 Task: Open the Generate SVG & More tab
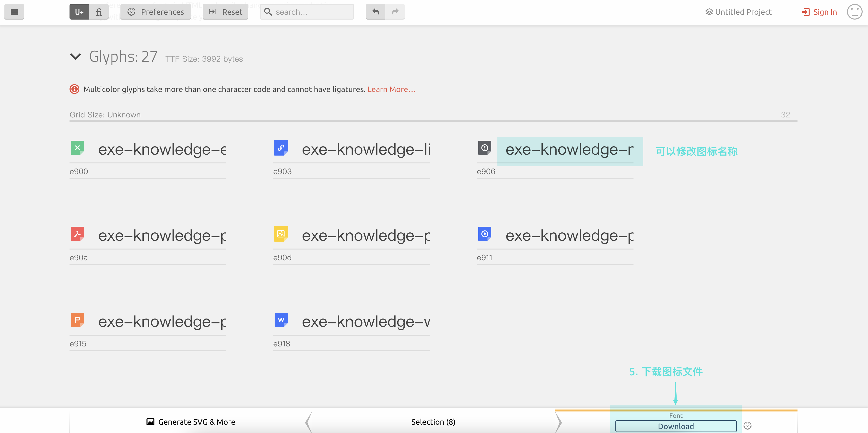[191, 422]
